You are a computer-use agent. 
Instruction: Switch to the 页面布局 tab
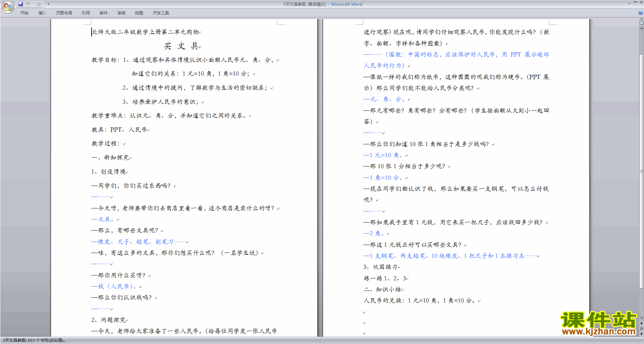coord(64,13)
